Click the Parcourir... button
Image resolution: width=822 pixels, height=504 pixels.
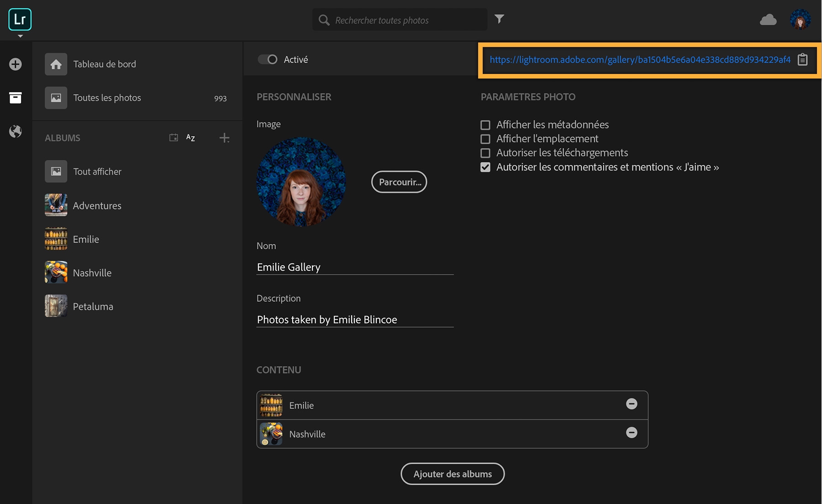click(x=399, y=182)
